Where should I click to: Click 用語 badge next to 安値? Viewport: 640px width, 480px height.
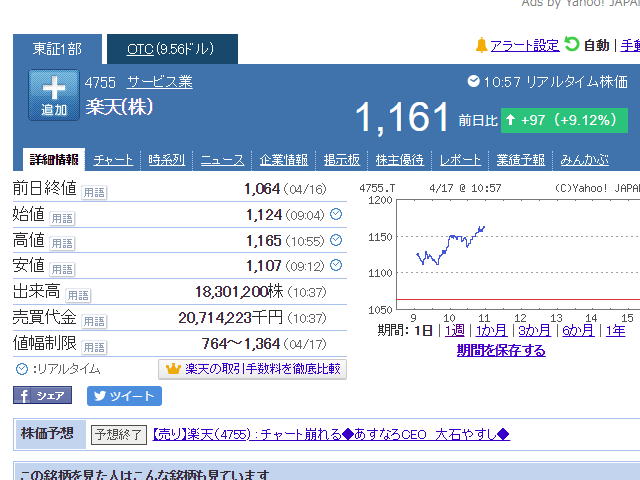62,269
